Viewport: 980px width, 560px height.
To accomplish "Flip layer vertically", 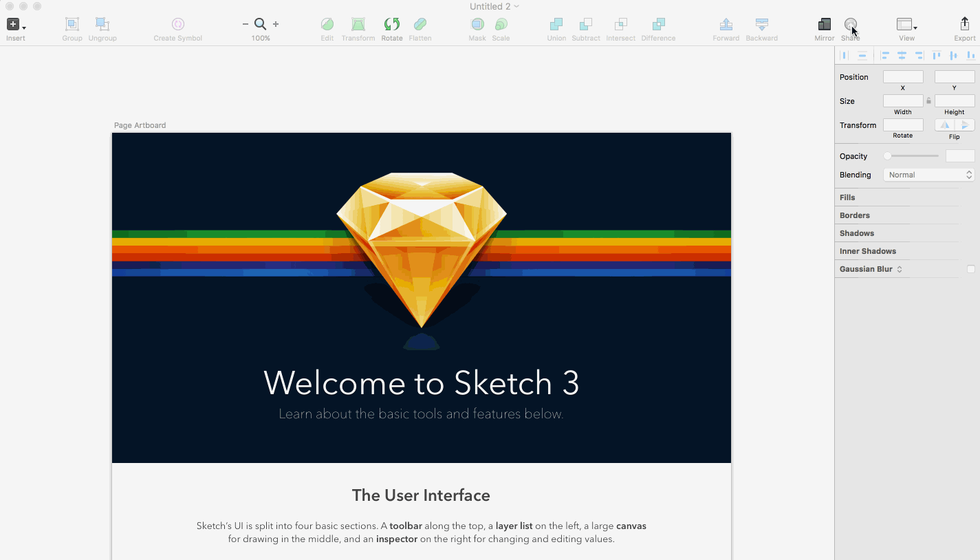I will (x=965, y=125).
